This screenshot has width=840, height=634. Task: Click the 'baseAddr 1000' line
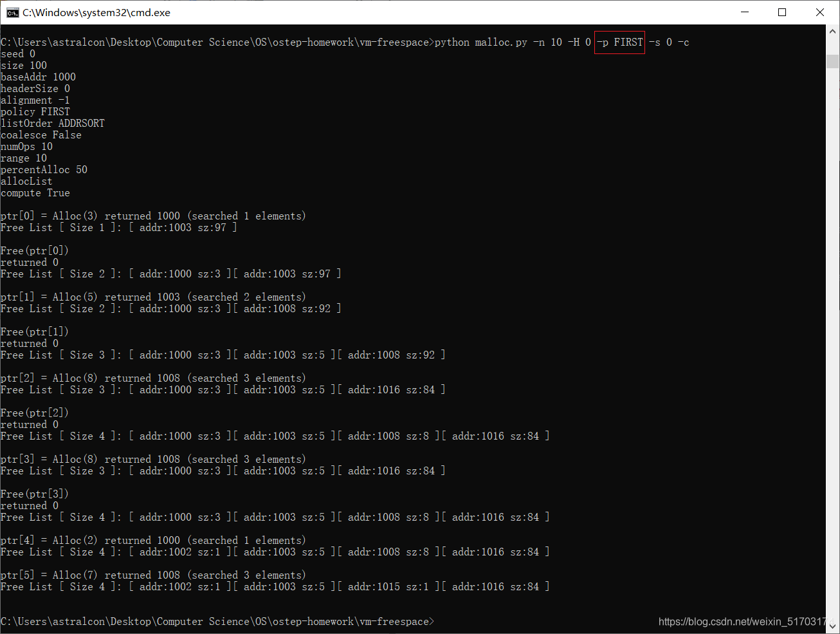[39, 77]
